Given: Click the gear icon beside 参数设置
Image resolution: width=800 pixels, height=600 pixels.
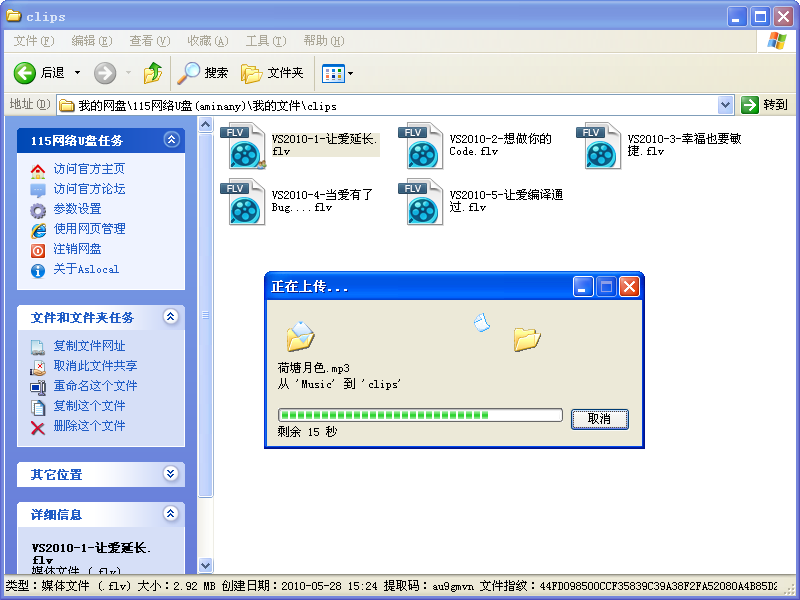Looking at the screenshot, I should tap(38, 211).
